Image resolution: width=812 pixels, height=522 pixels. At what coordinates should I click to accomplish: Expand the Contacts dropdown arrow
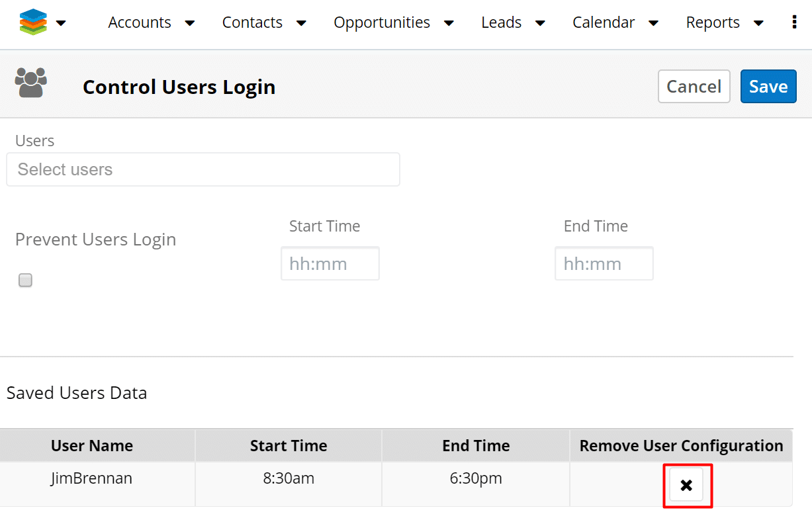[301, 22]
